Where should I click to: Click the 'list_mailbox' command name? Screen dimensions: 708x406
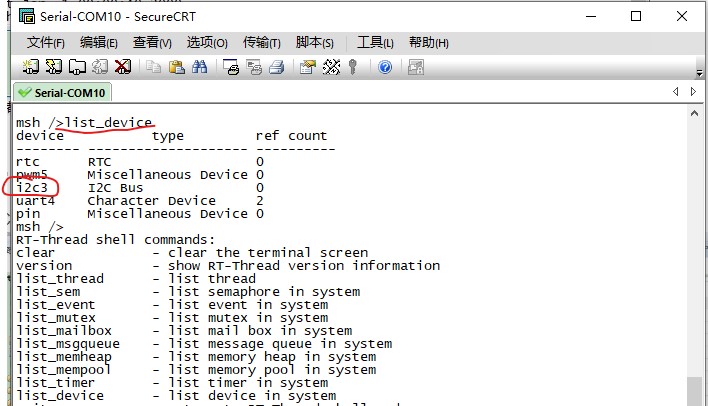pyautogui.click(x=64, y=331)
